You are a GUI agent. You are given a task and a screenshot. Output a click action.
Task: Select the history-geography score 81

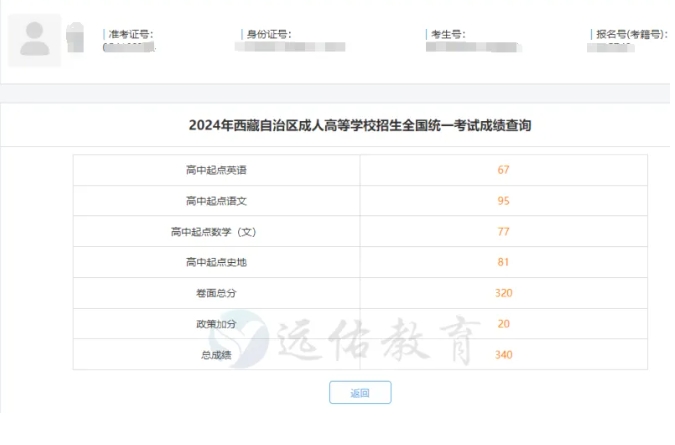tap(504, 262)
